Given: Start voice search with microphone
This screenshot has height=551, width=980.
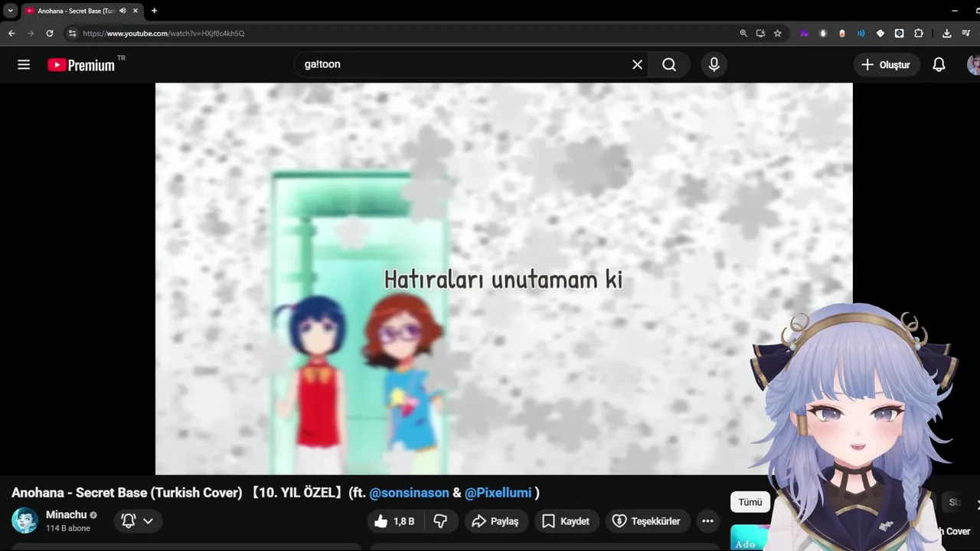Looking at the screenshot, I should click(714, 65).
